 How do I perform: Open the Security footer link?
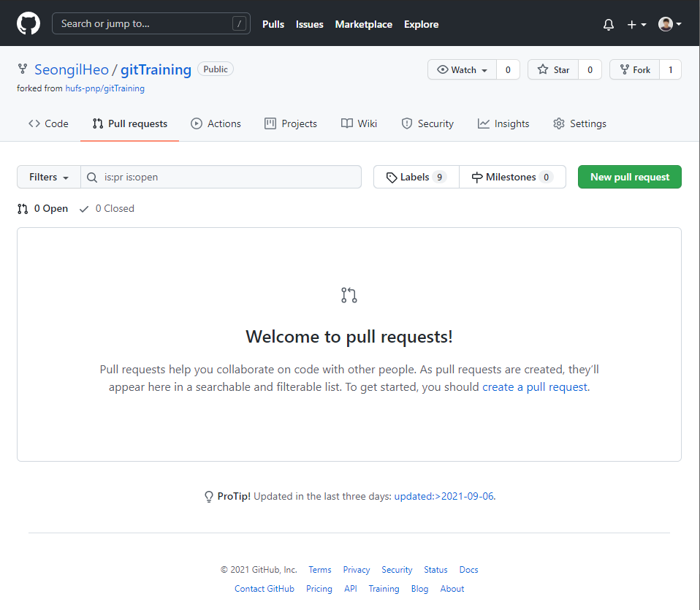397,570
